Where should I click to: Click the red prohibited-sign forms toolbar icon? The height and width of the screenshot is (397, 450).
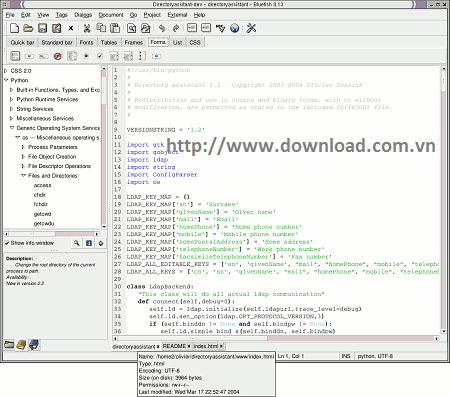[58, 56]
